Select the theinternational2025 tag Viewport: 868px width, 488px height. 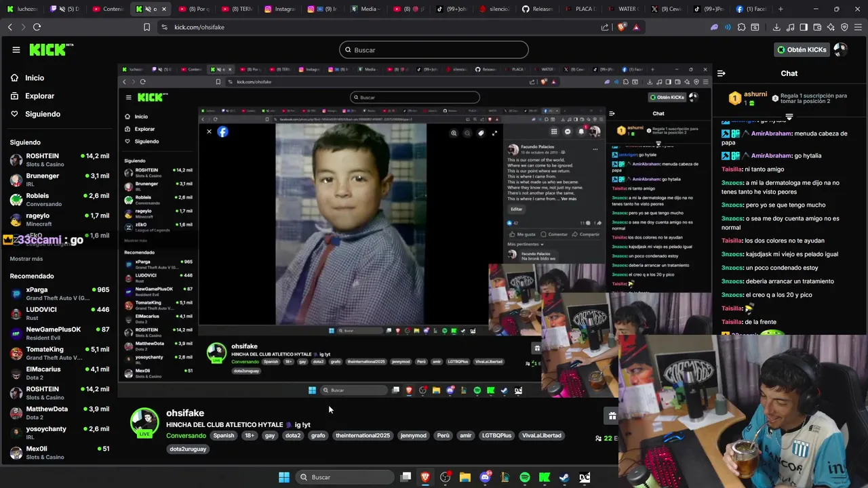pos(362,436)
